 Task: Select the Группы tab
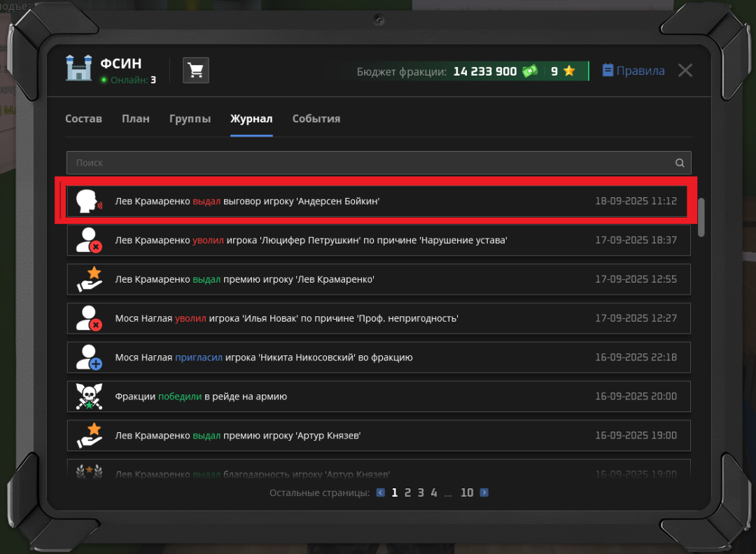point(190,119)
